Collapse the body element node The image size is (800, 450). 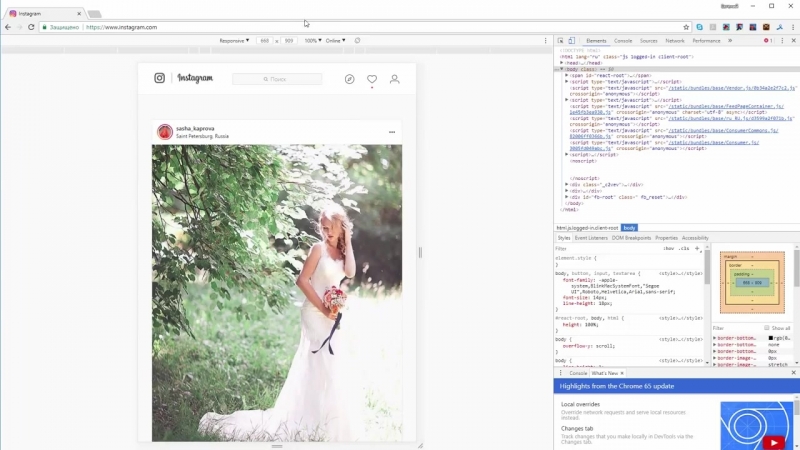562,69
